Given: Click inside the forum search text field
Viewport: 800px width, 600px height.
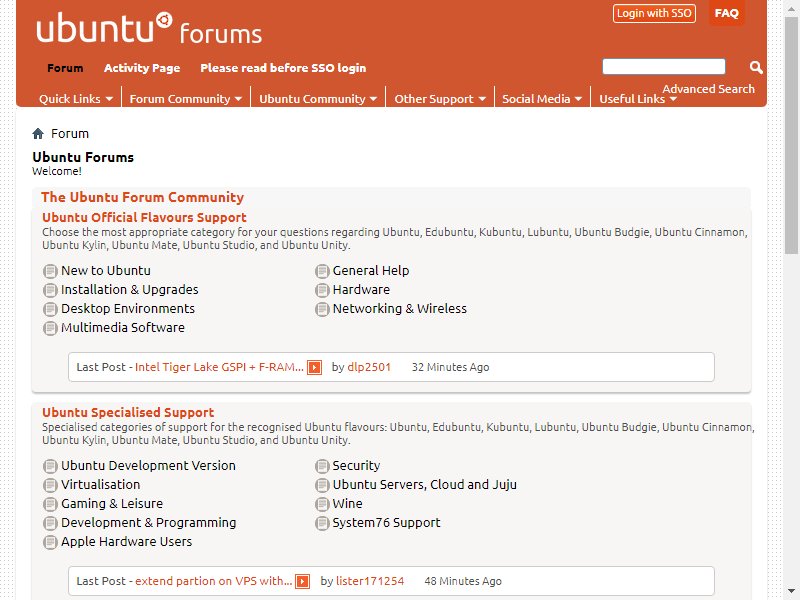Looking at the screenshot, I should [x=664, y=66].
